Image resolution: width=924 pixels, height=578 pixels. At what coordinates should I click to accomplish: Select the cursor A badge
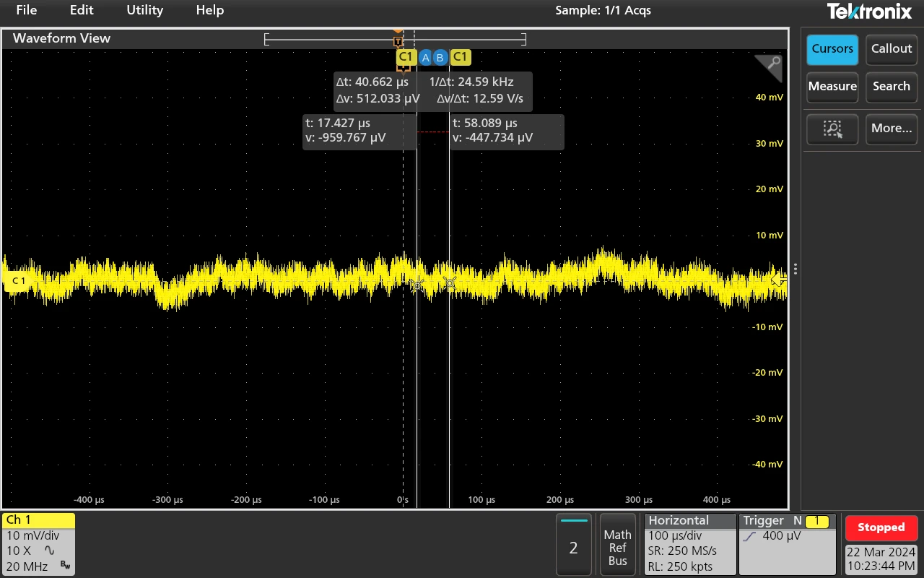(426, 58)
